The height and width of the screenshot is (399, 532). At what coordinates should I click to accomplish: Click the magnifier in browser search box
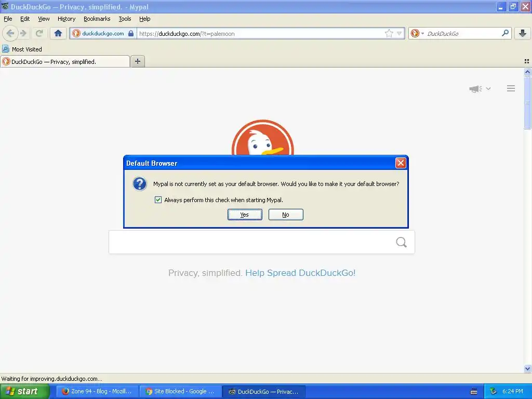(x=505, y=33)
